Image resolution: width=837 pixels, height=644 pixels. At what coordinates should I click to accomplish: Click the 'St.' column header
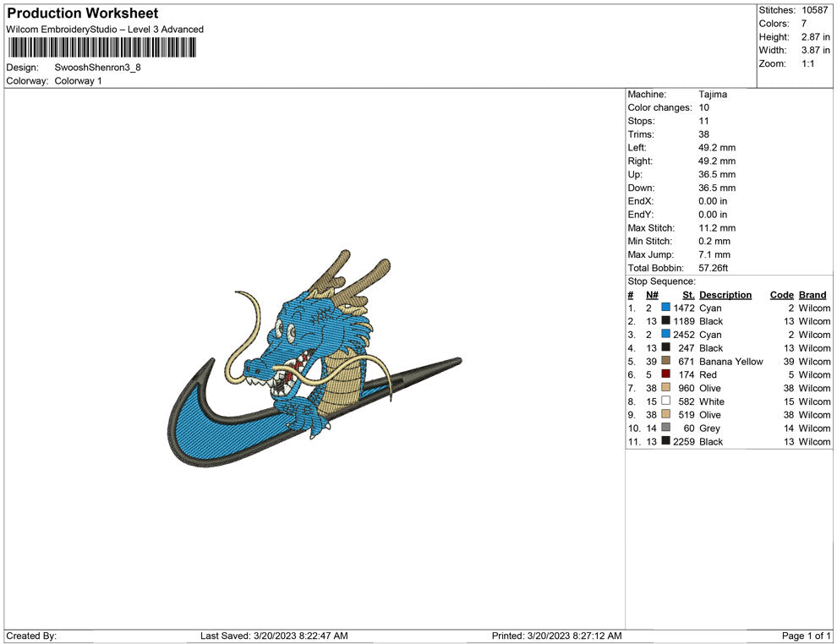click(688, 295)
